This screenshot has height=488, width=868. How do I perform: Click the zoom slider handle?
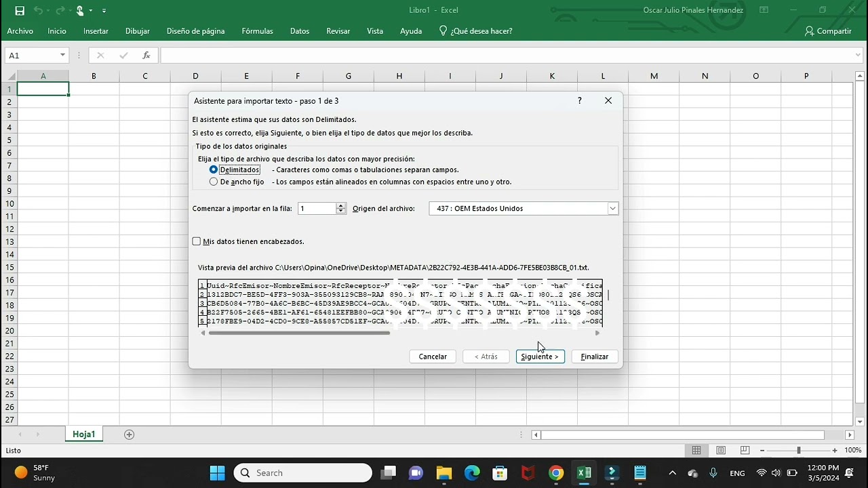(x=799, y=451)
